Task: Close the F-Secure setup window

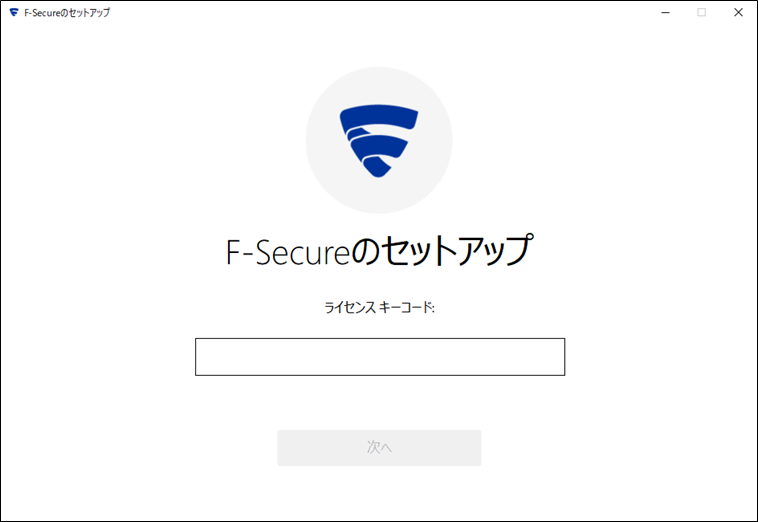Action: (738, 13)
